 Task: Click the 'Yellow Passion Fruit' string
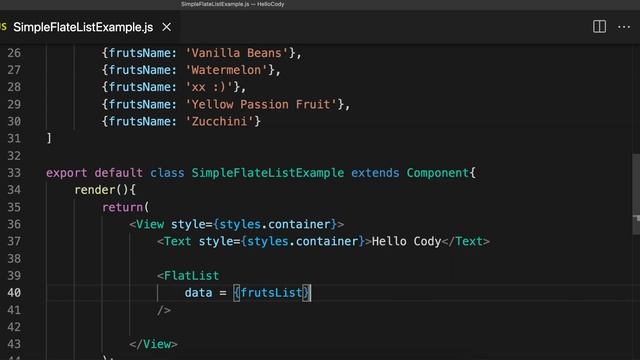(261, 104)
